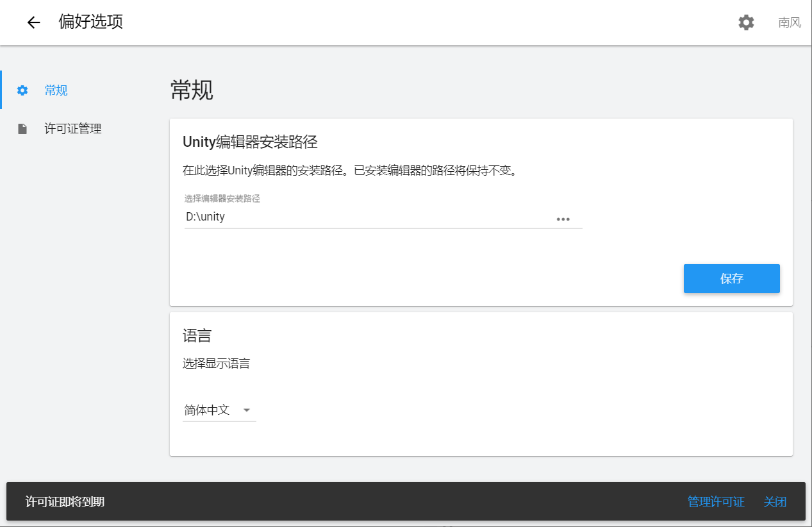Open the ellipsis browse control for the install path
This screenshot has height=527, width=812.
click(563, 219)
